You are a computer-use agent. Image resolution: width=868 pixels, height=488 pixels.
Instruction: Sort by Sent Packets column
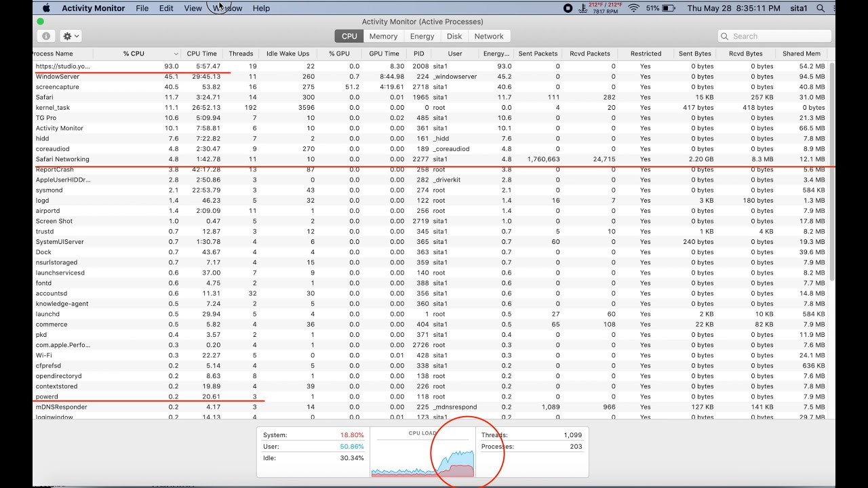pos(538,54)
